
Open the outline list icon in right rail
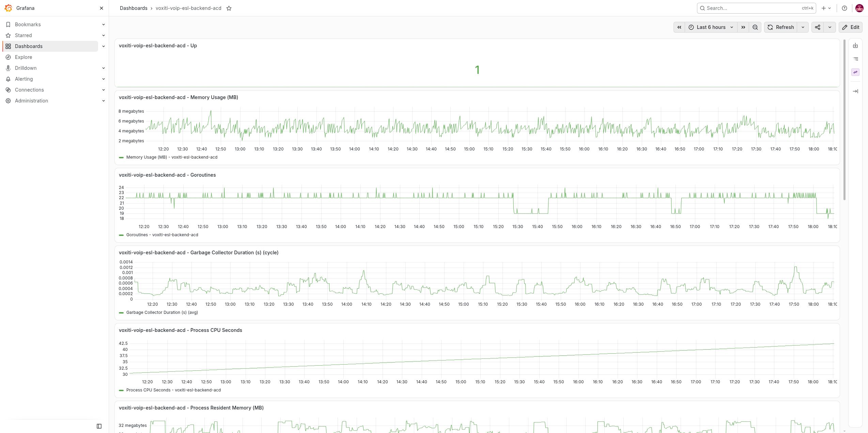(x=855, y=59)
